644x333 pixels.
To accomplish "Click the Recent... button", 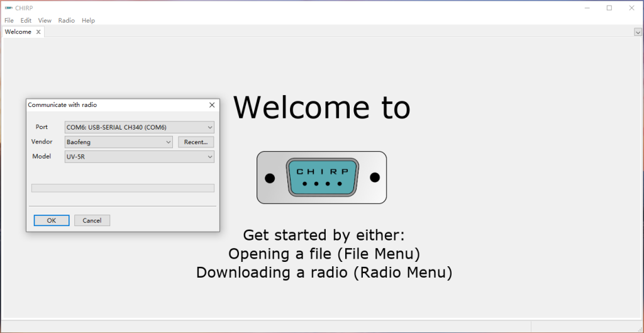I will (x=196, y=142).
